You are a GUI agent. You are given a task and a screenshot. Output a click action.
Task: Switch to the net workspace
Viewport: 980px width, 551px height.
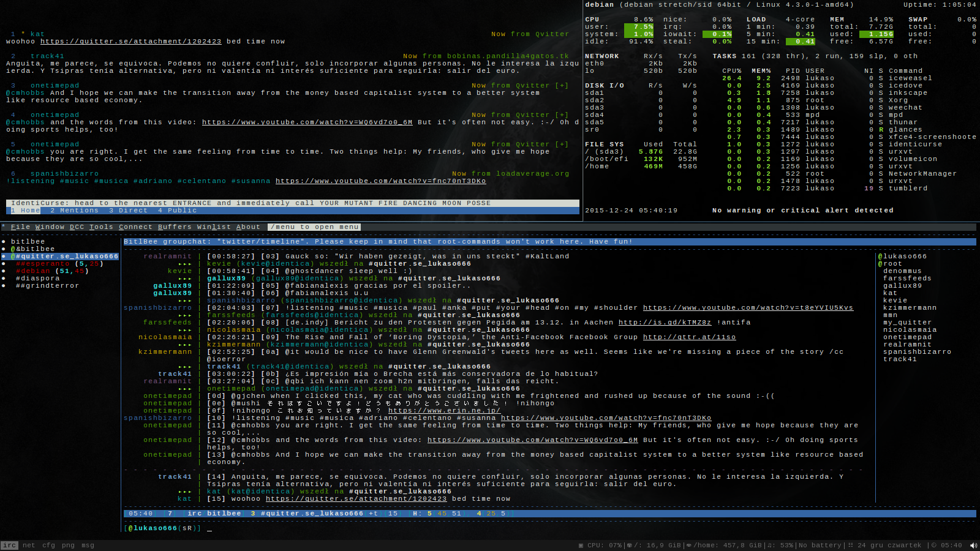(29, 545)
